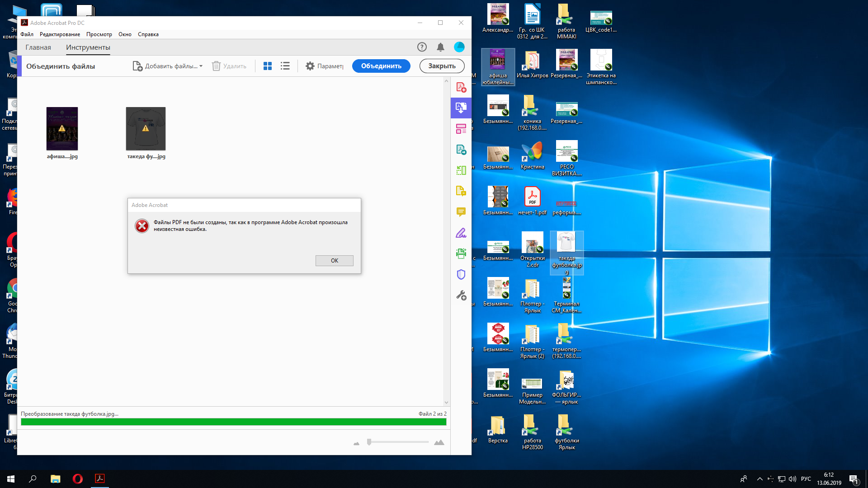Click the thumbnail size zoom slider

coord(369,442)
